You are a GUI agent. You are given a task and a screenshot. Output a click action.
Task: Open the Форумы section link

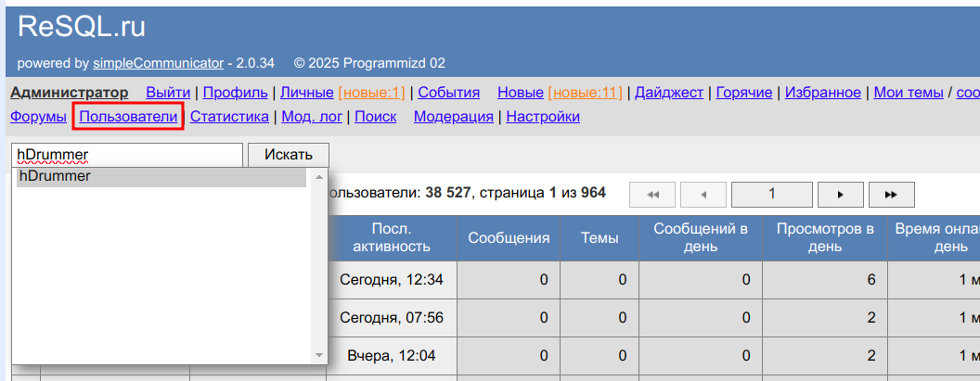point(38,117)
